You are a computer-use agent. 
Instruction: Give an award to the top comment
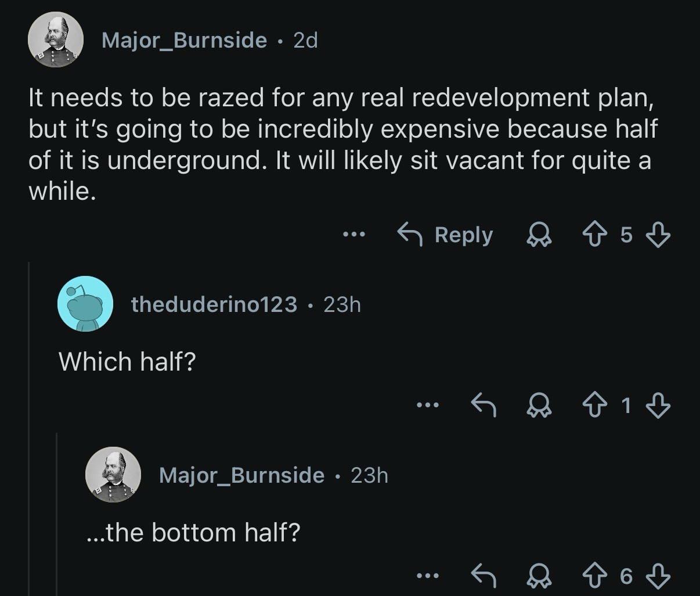(x=538, y=235)
